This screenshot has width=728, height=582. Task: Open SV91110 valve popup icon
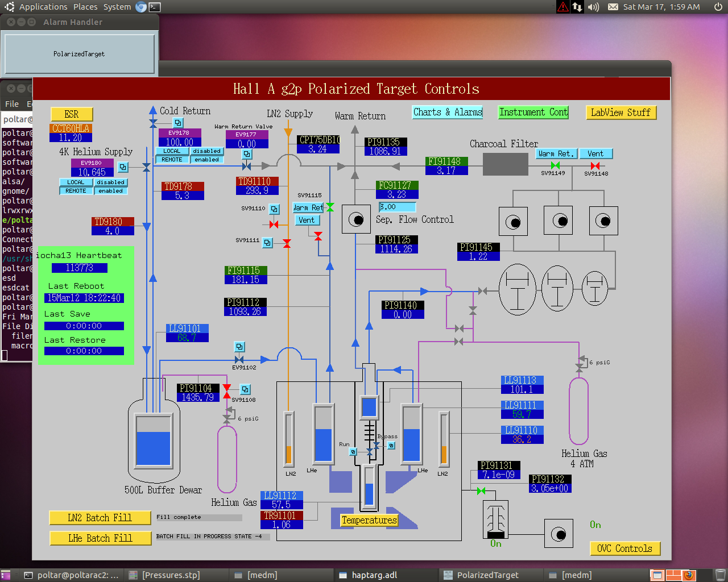(x=274, y=209)
